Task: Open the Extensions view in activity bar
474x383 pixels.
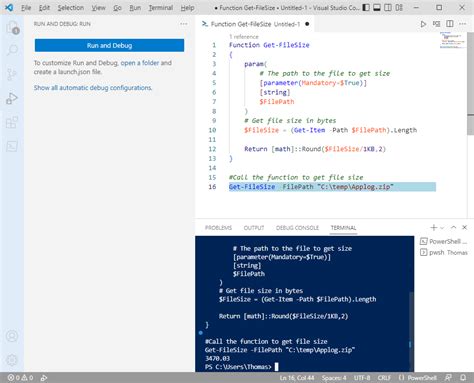Action: pos(12,122)
